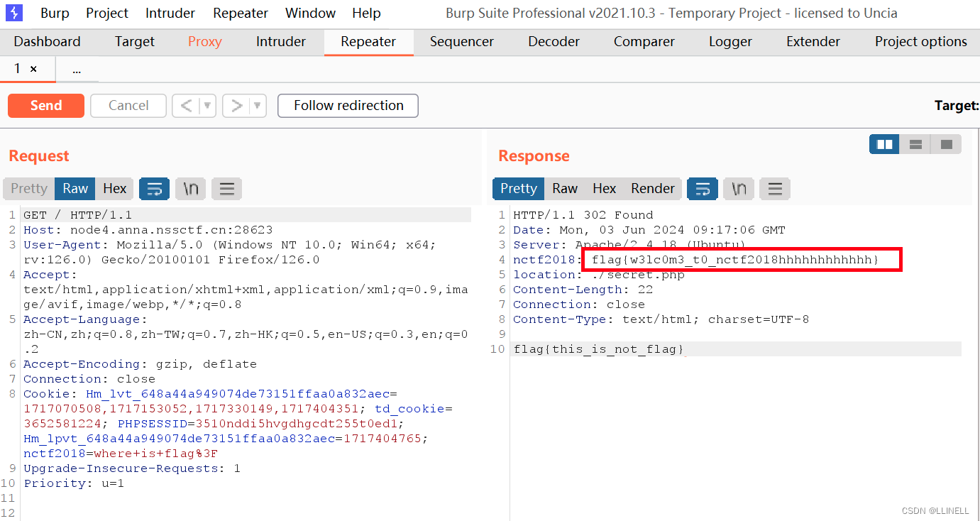
Task: Click the Target label in Repeater
Action: (957, 106)
